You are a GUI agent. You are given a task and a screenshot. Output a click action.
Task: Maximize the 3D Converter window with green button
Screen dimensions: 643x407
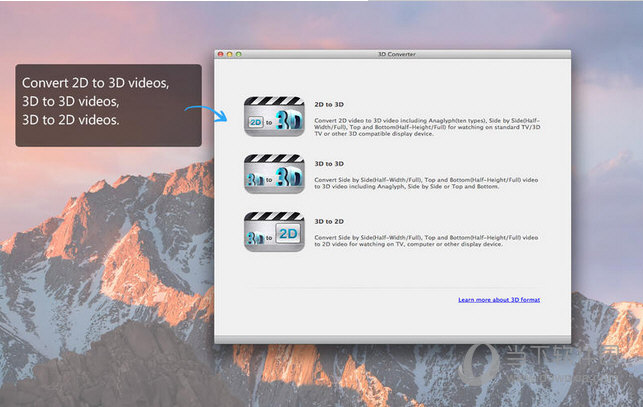[238, 54]
